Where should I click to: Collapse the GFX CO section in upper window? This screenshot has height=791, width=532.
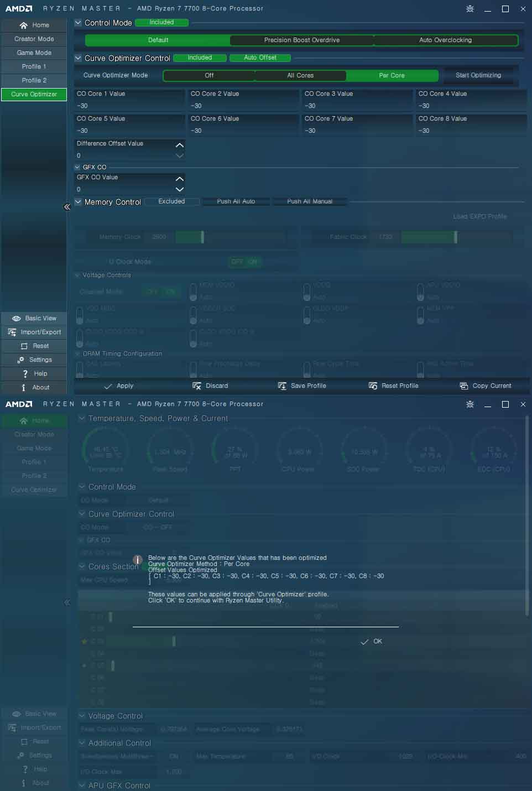77,167
